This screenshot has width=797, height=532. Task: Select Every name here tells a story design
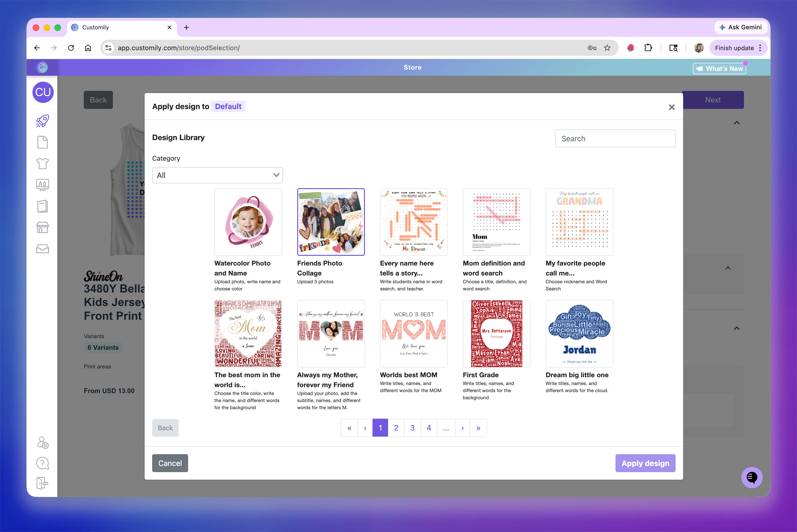point(414,222)
